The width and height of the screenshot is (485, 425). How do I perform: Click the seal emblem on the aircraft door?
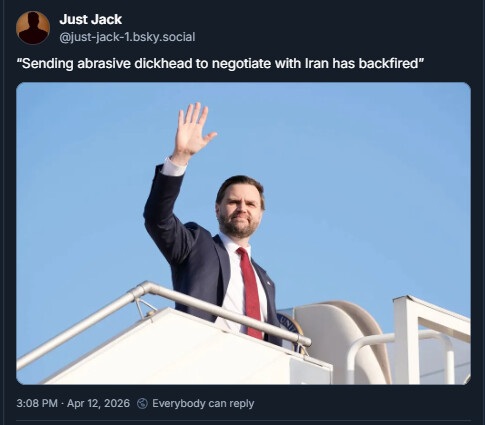click(289, 329)
